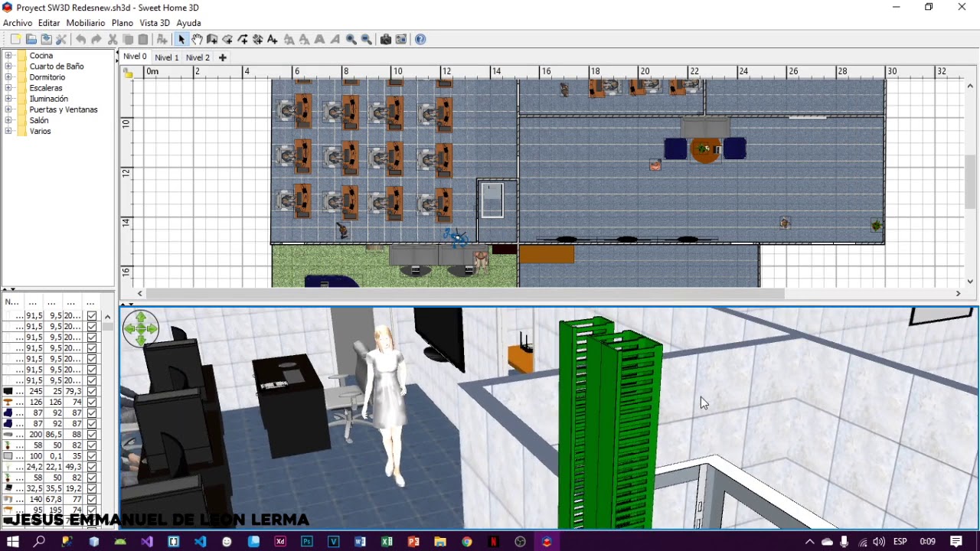980x551 pixels.
Task: Click the Create 3D video icon
Action: [401, 39]
